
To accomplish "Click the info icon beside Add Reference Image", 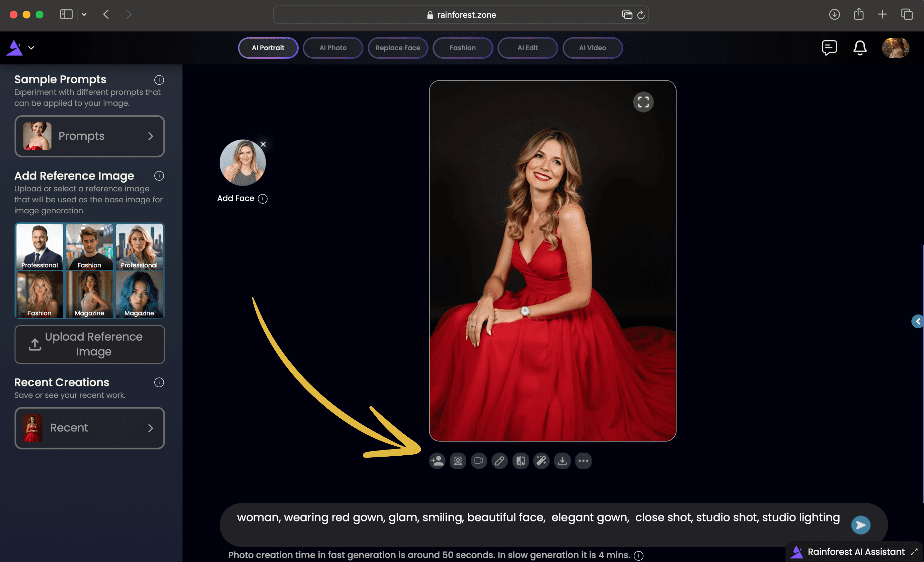I will [159, 176].
